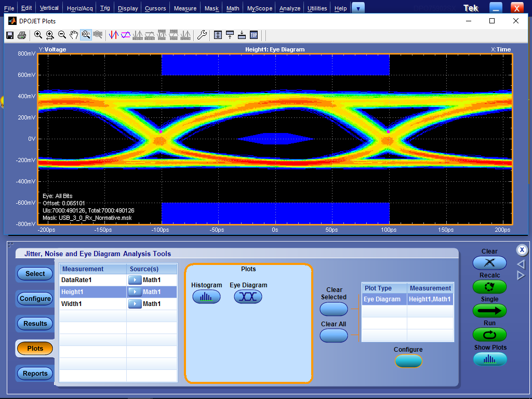This screenshot has height=399, width=532.
Task: Click the lower right-pointing triangle arrow
Action: [x=521, y=275]
